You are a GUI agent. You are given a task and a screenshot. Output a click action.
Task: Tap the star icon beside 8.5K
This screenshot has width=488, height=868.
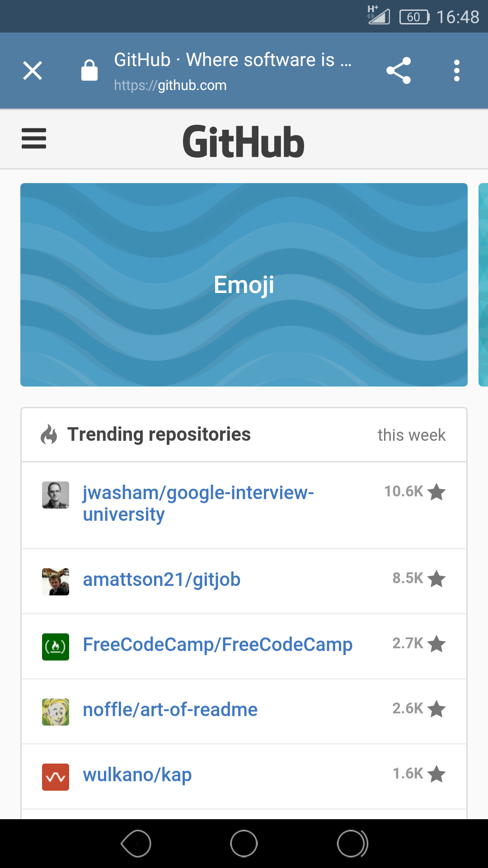[436, 579]
